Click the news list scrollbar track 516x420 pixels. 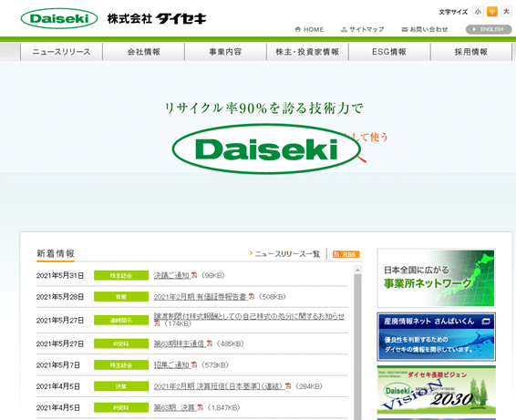[357, 347]
